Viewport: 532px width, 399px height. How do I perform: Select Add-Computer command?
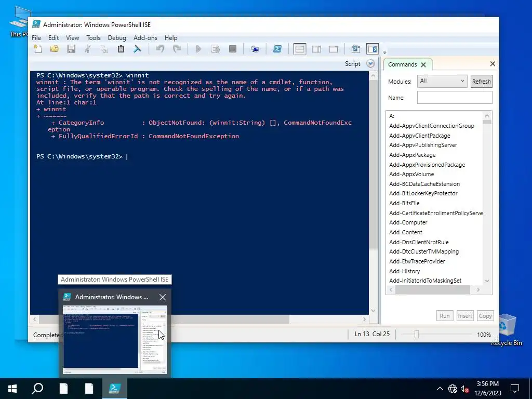pos(408,222)
